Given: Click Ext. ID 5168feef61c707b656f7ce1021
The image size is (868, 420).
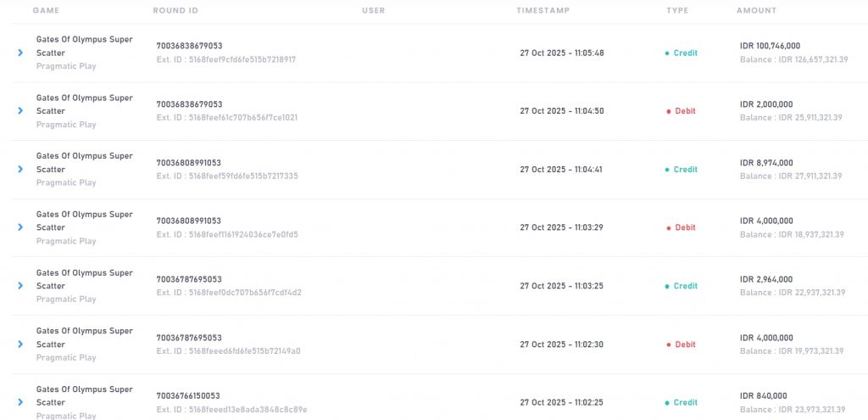Looking at the screenshot, I should pos(226,118).
